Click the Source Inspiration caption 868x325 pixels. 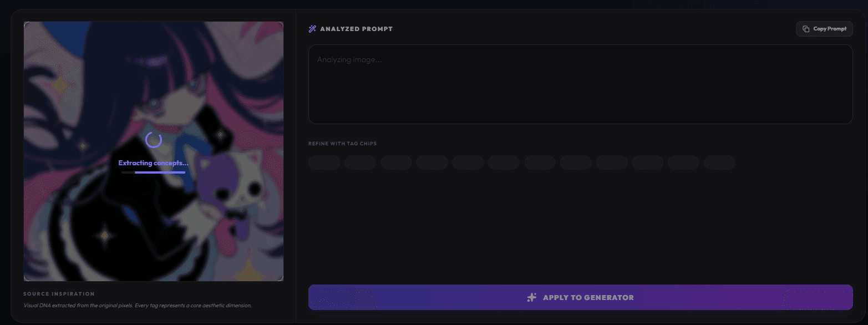[59, 294]
